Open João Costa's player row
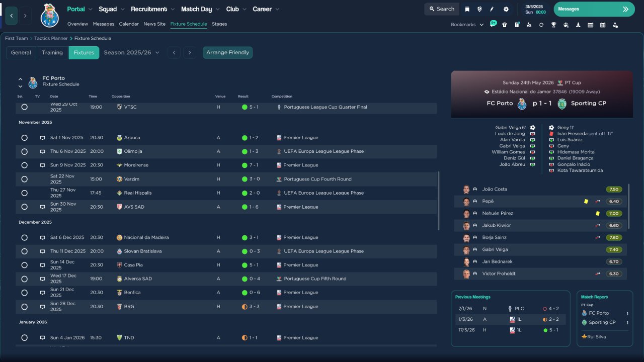Screen dimensions: 644x362 tap(540, 190)
